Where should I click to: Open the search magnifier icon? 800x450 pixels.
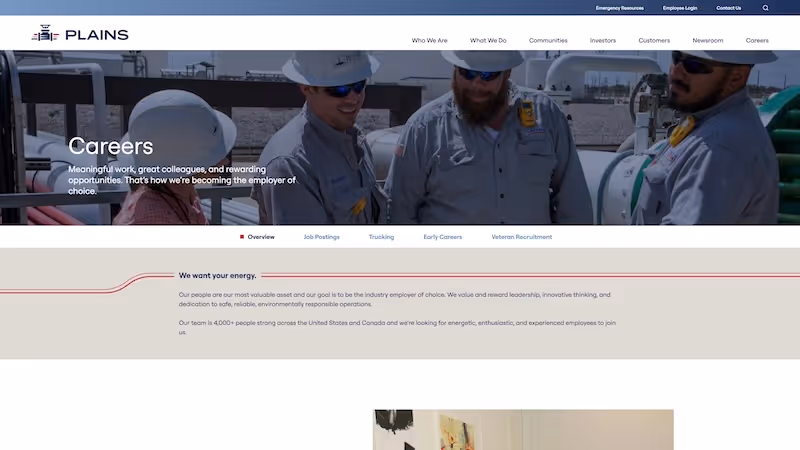pyautogui.click(x=765, y=8)
